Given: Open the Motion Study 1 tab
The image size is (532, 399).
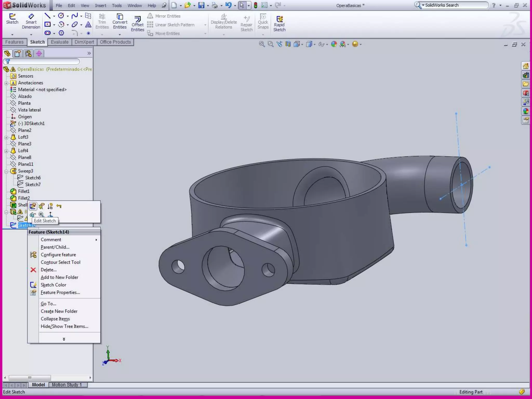Looking at the screenshot, I should (67, 385).
